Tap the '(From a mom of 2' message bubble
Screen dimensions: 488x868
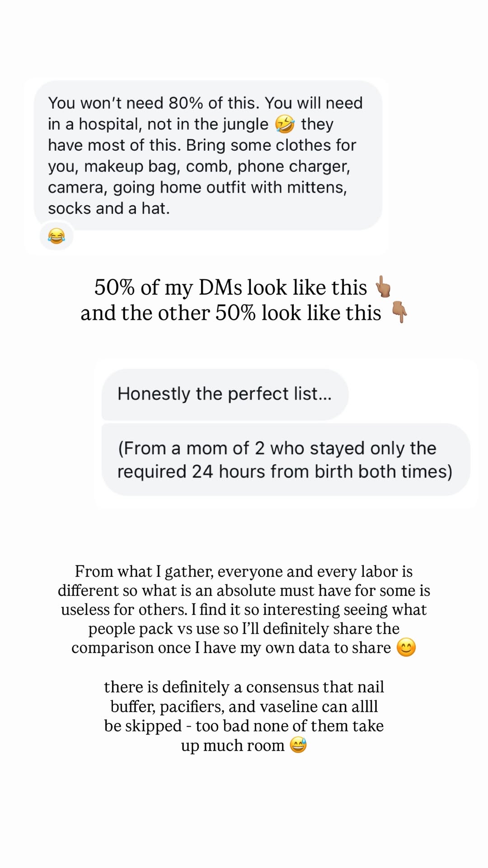tap(286, 459)
